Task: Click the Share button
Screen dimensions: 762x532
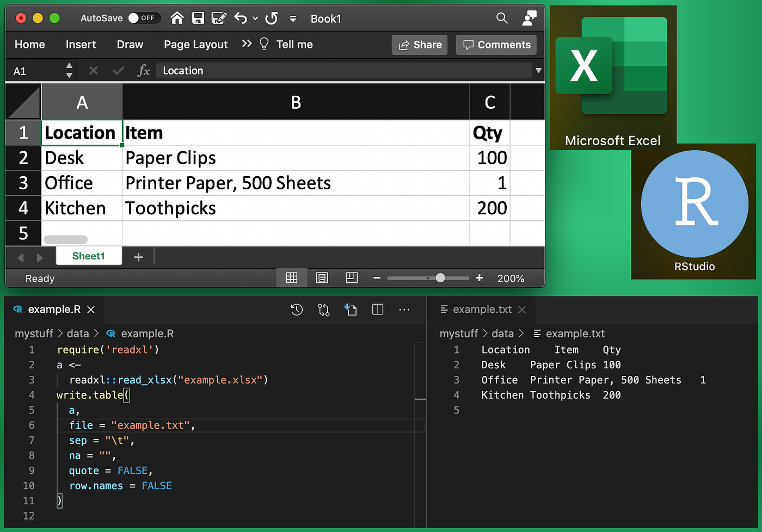Action: [420, 45]
